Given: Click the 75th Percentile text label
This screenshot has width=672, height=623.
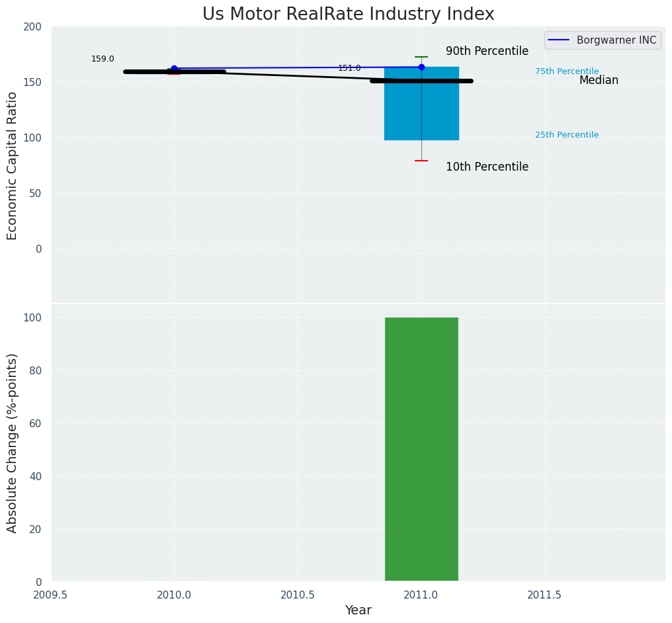Looking at the screenshot, I should (566, 71).
